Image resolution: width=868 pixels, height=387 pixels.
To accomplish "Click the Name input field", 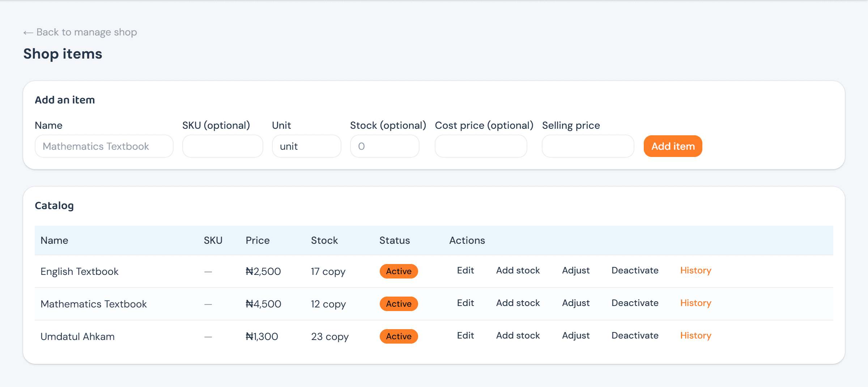I will click(x=104, y=146).
